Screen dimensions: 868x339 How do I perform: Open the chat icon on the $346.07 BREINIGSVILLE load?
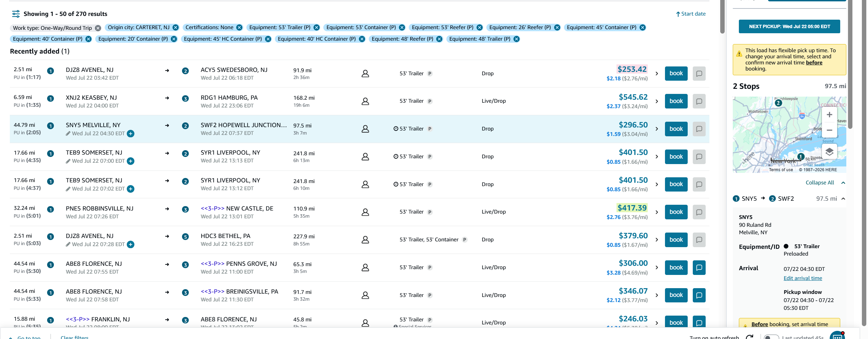[x=699, y=295]
